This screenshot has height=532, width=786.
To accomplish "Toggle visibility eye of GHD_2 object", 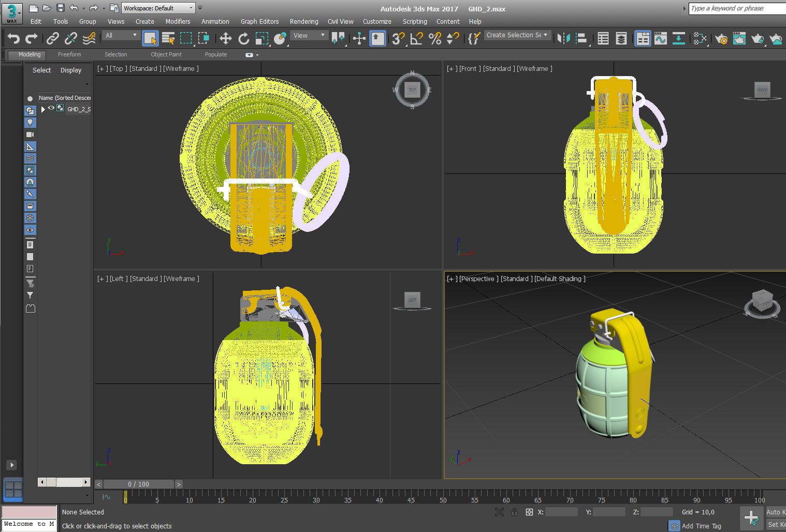I will tap(51, 108).
